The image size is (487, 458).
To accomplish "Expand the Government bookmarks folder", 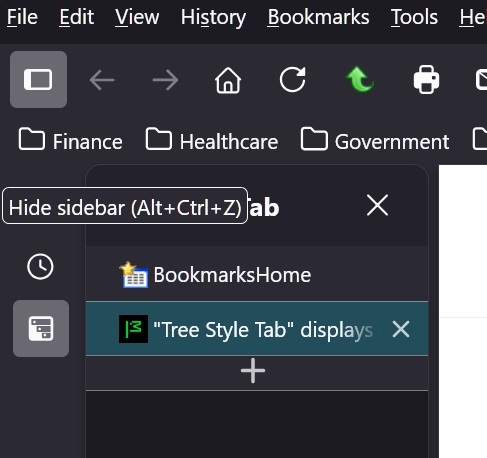I will click(375, 141).
